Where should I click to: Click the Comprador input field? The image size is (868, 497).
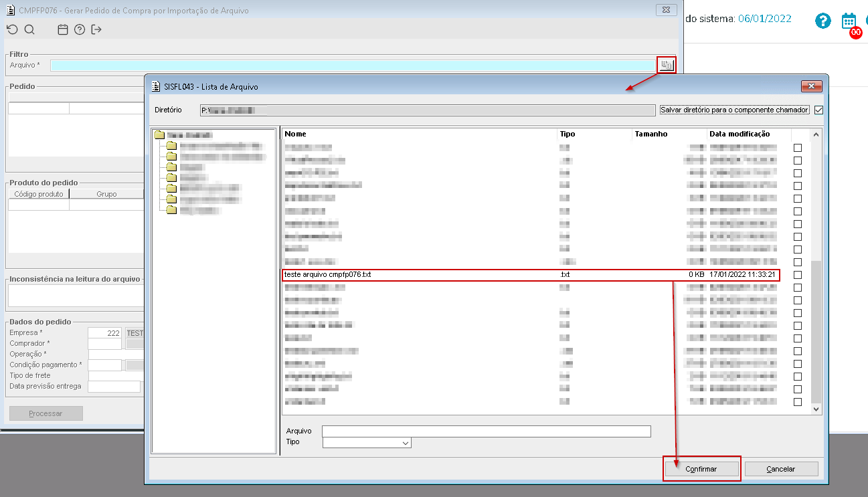click(x=105, y=344)
